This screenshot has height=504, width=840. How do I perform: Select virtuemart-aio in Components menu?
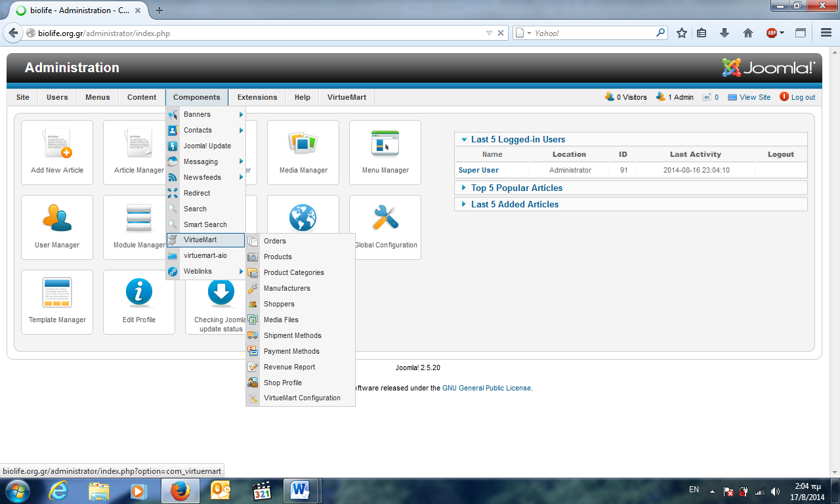tap(205, 255)
